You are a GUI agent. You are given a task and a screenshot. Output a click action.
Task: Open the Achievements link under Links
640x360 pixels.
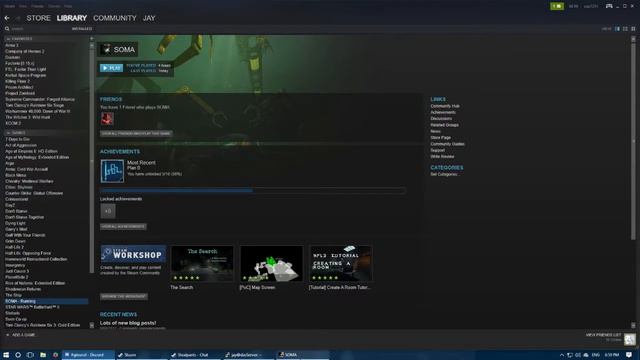pyautogui.click(x=443, y=112)
